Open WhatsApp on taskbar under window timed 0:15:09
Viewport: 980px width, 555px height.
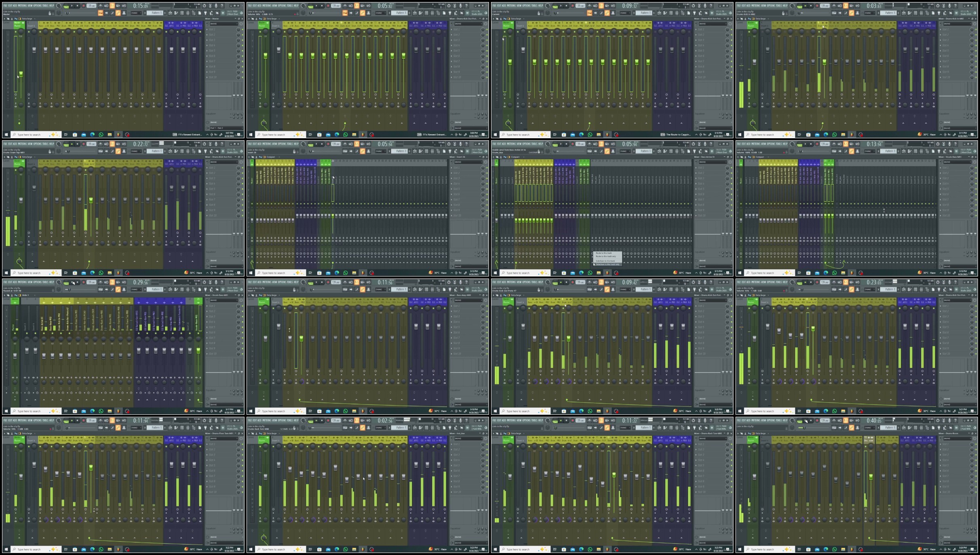[101, 135]
